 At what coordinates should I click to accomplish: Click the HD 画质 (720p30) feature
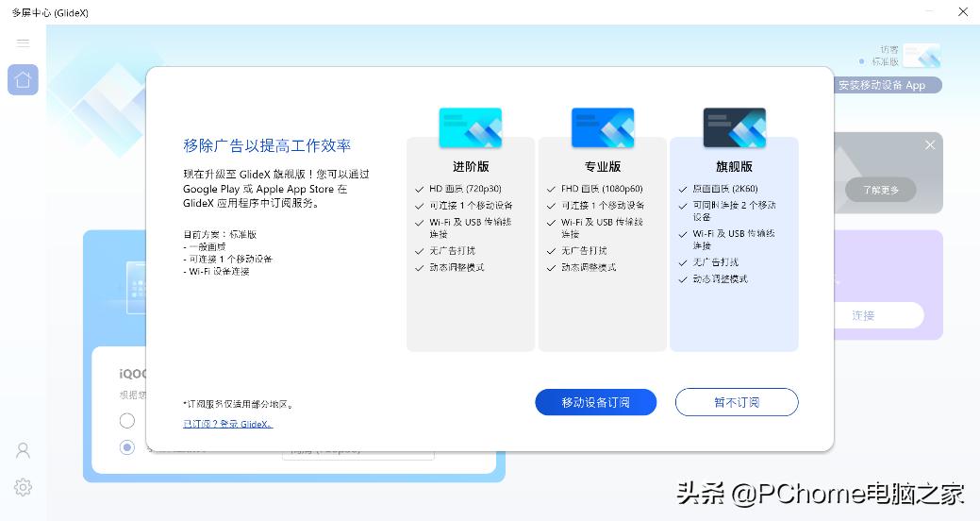tap(465, 188)
